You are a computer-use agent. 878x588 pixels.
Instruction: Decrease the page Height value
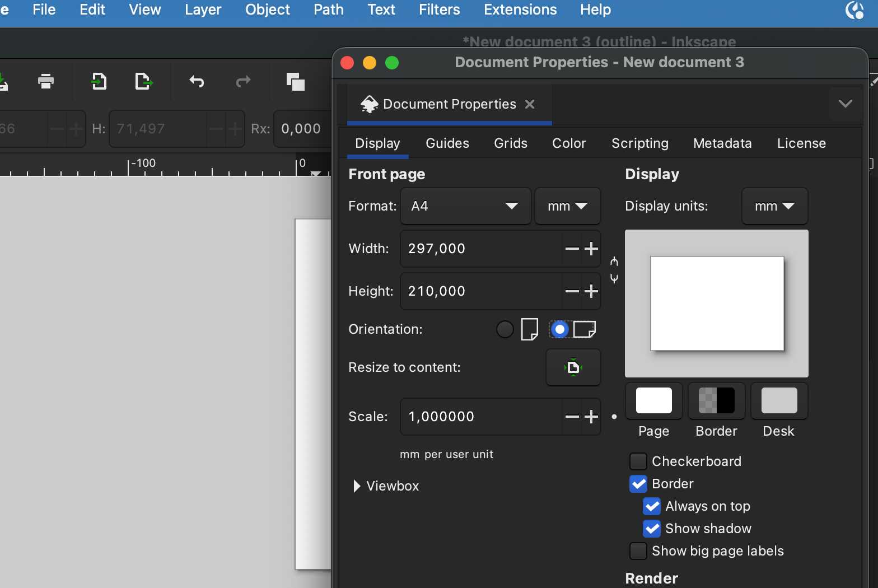point(572,291)
